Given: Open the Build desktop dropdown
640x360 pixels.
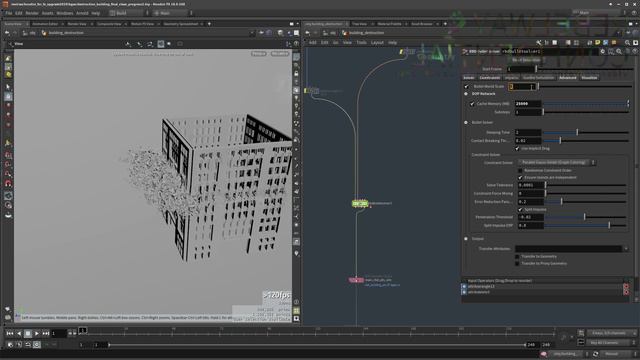Looking at the screenshot, I should point(129,13).
